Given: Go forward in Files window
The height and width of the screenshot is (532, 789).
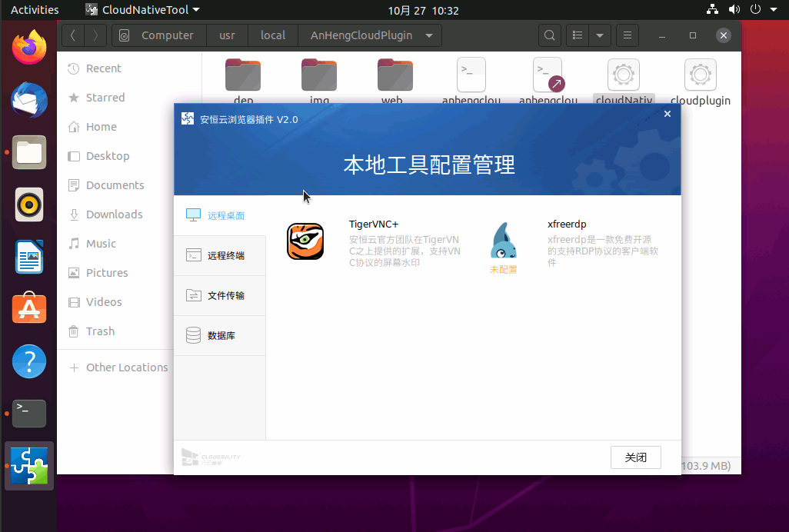Looking at the screenshot, I should tap(95, 35).
